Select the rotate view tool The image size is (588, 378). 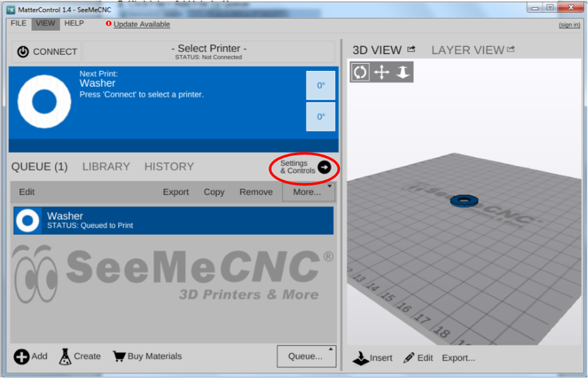pyautogui.click(x=360, y=72)
